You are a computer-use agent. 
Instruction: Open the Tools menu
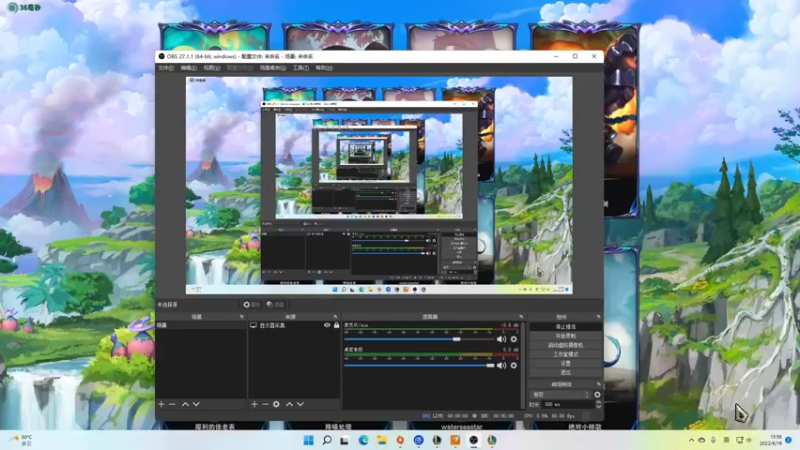[301, 68]
